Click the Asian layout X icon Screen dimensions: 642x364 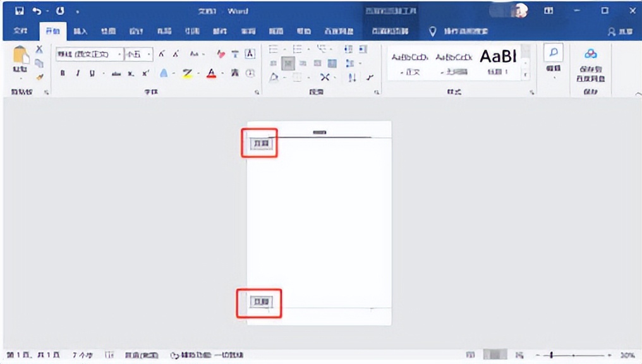[x=325, y=77]
